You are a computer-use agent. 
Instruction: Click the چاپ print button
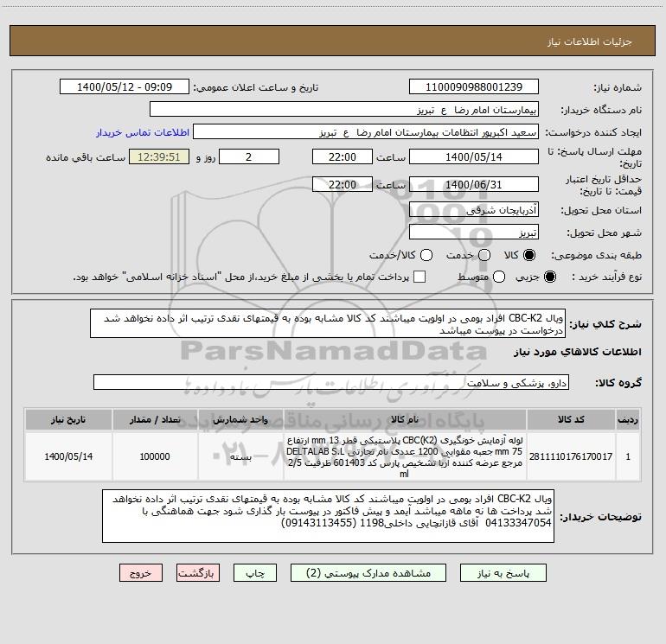[x=255, y=573]
